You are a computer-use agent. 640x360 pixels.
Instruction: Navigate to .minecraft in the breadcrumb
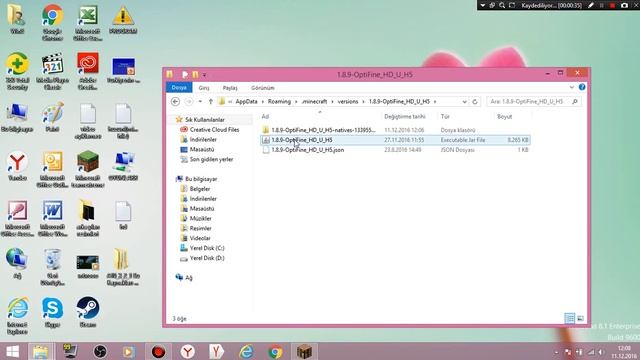[x=314, y=102]
